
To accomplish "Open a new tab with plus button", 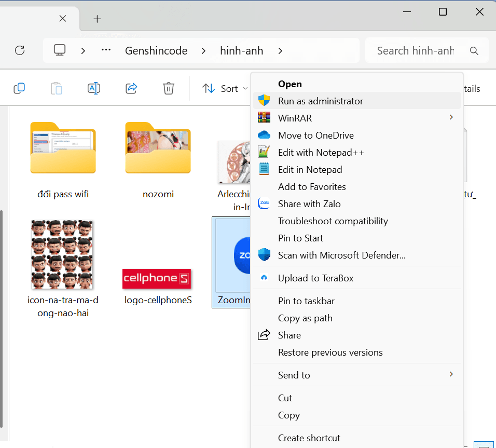I will click(x=97, y=19).
